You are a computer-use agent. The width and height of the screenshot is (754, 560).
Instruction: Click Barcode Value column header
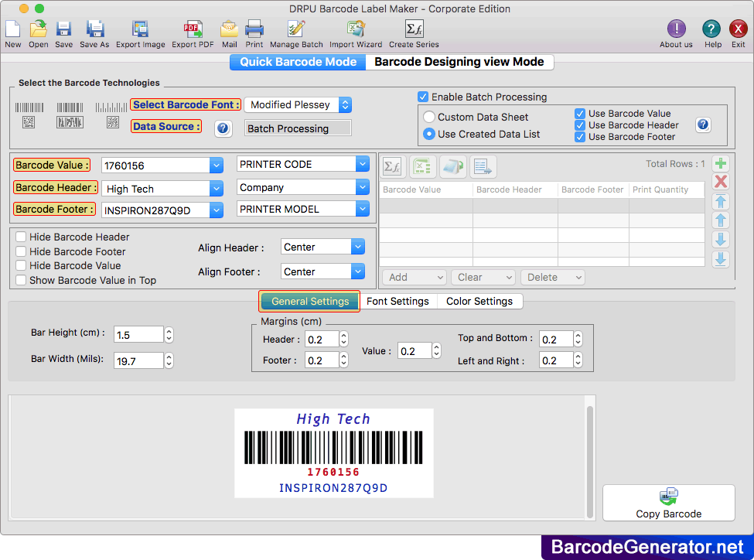point(426,190)
